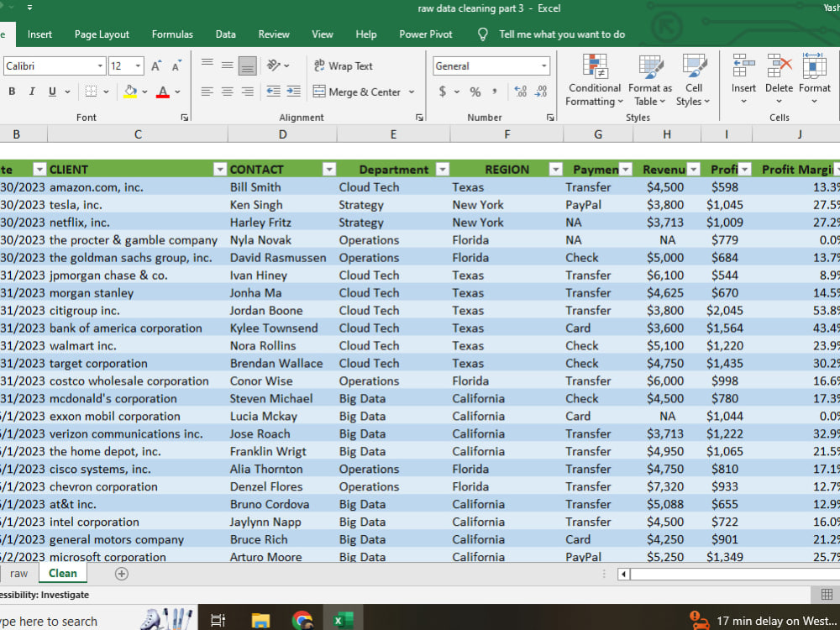Open Chrome from taskbar
This screenshot has height=630, width=840.
[x=302, y=621]
